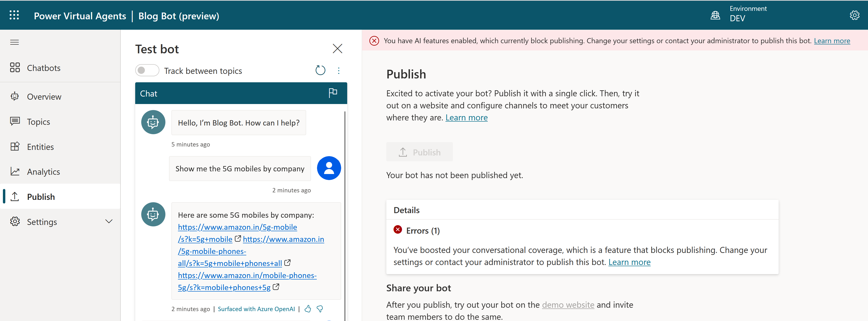Click the Environment globe icon

pyautogui.click(x=715, y=15)
